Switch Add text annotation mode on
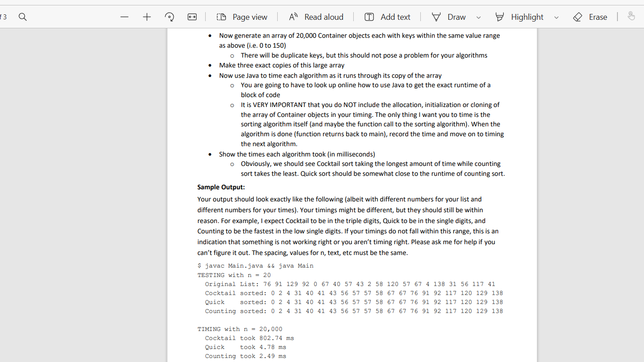 tap(387, 17)
